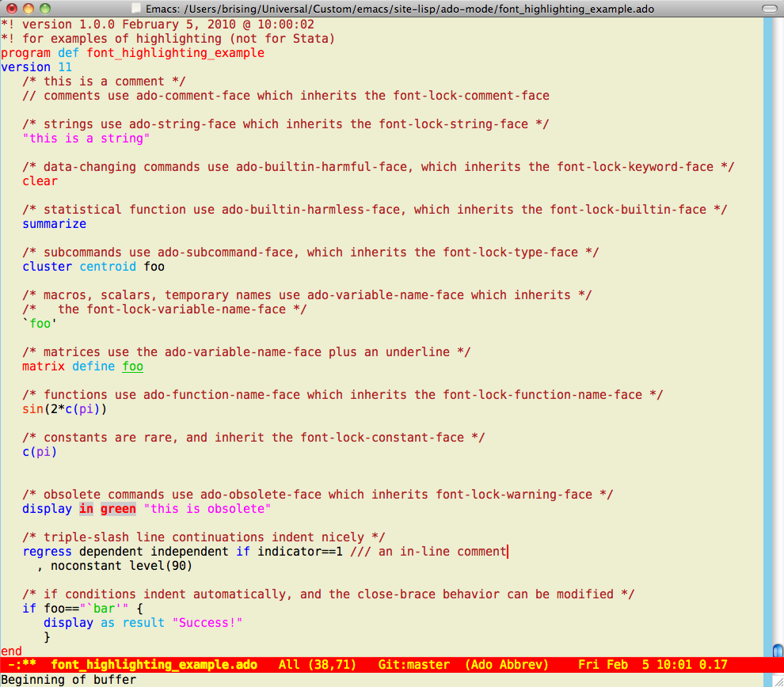Click the highlighted obsolete word green
This screenshot has width=784, height=687.
click(118, 509)
